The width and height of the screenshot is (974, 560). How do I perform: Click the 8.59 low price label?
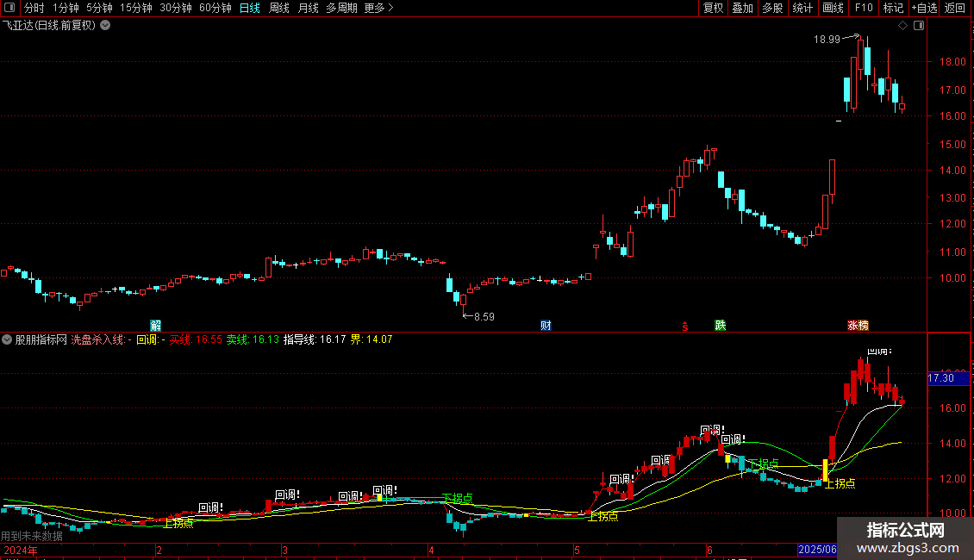484,317
